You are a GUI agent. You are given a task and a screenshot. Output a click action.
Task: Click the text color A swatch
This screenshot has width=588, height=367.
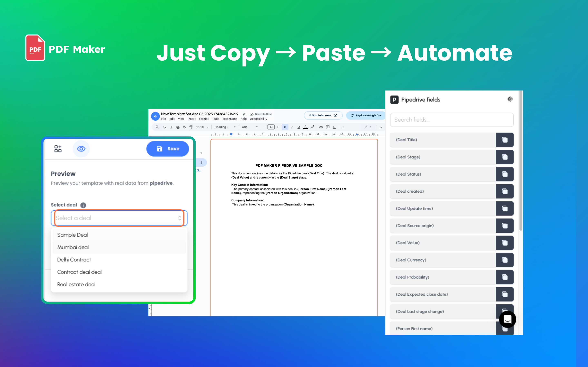[305, 127]
